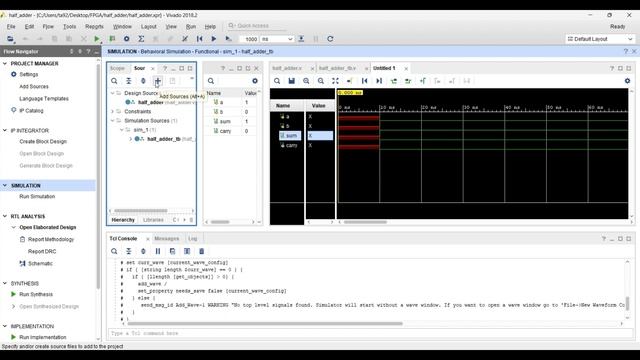Click the Step icon right of the time unit

coord(301,39)
